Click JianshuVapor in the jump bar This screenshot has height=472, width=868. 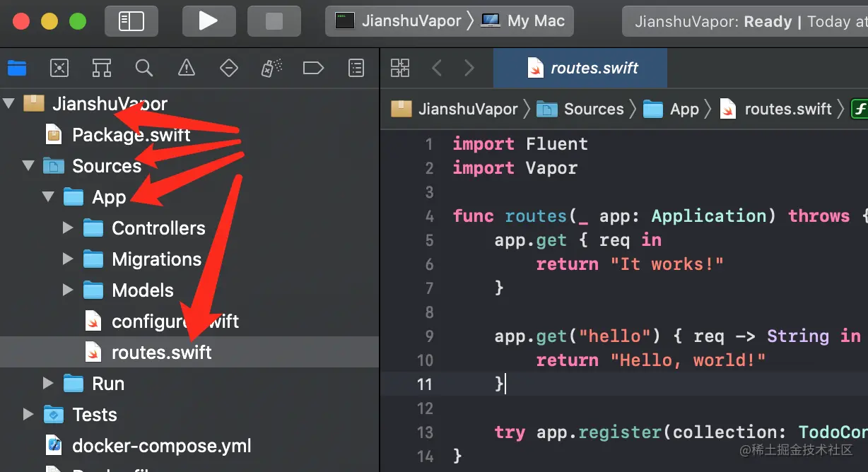coord(455,109)
